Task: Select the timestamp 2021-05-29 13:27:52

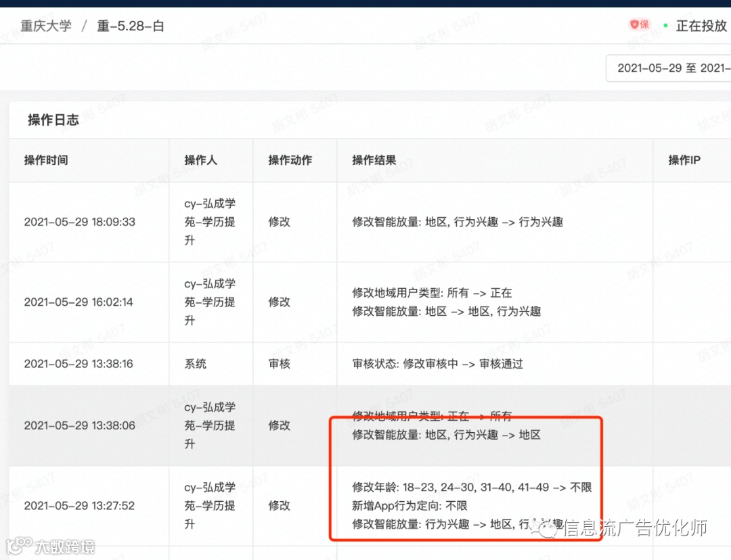Action: click(79, 505)
